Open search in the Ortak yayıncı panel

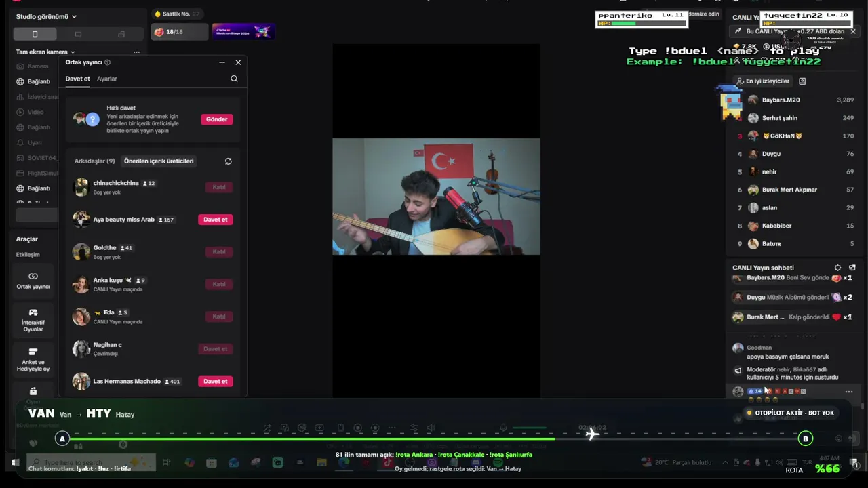coord(234,79)
